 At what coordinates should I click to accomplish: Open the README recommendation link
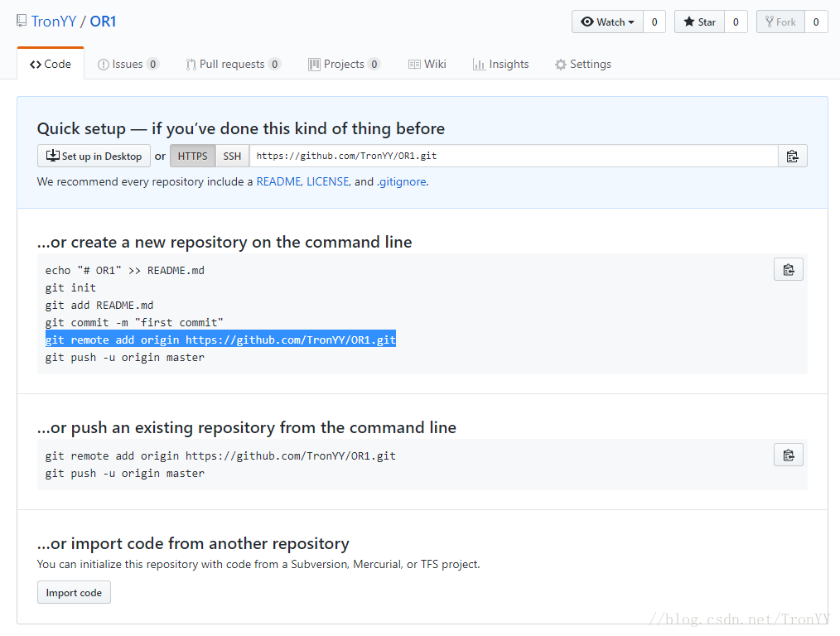point(278,181)
